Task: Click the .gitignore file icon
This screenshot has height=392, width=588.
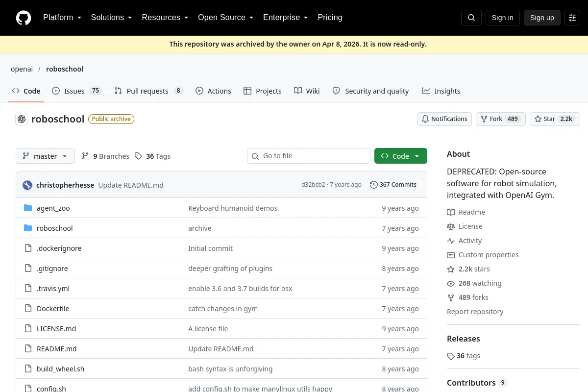Action: coord(28,269)
